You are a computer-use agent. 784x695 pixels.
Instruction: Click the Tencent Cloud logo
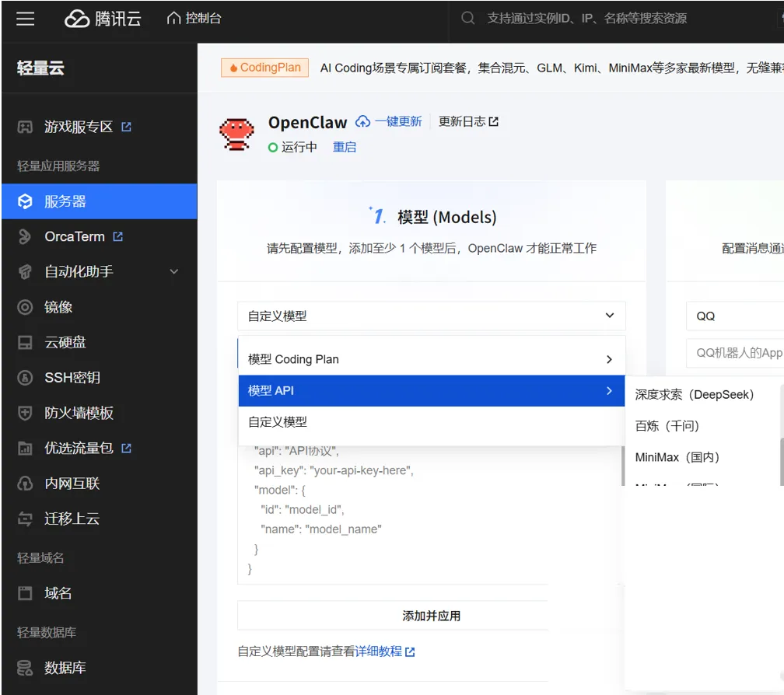tap(103, 19)
